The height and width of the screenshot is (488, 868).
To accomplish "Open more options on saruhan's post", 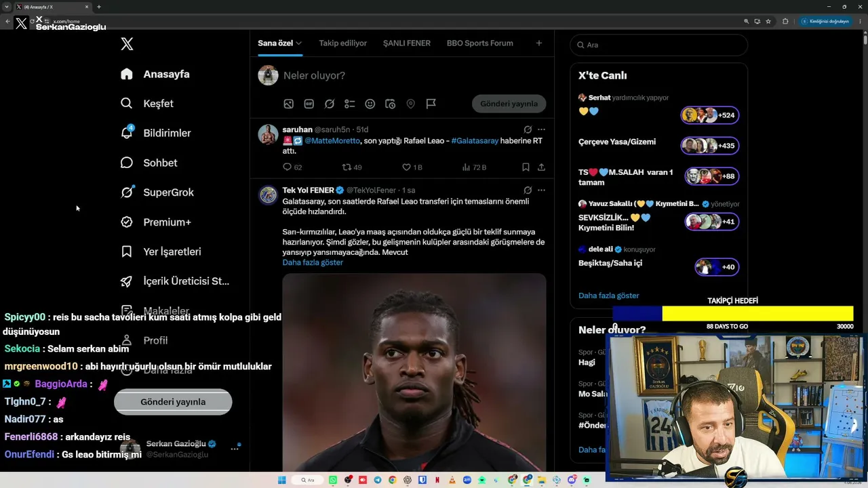I will tap(541, 129).
